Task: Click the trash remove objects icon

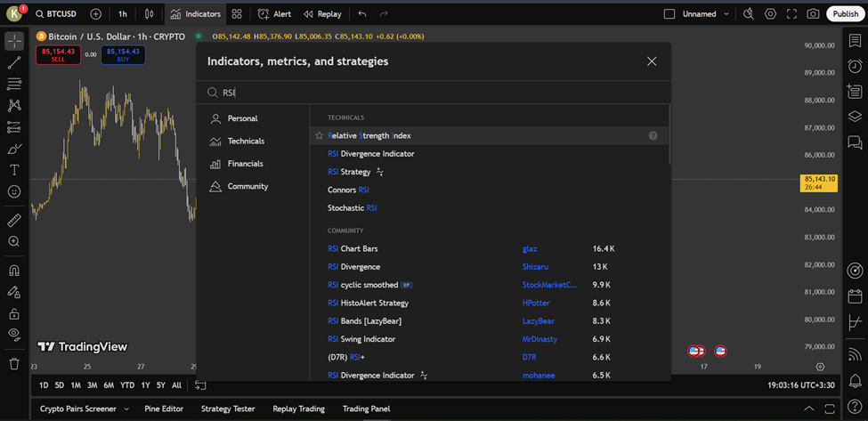Action: 14,363
